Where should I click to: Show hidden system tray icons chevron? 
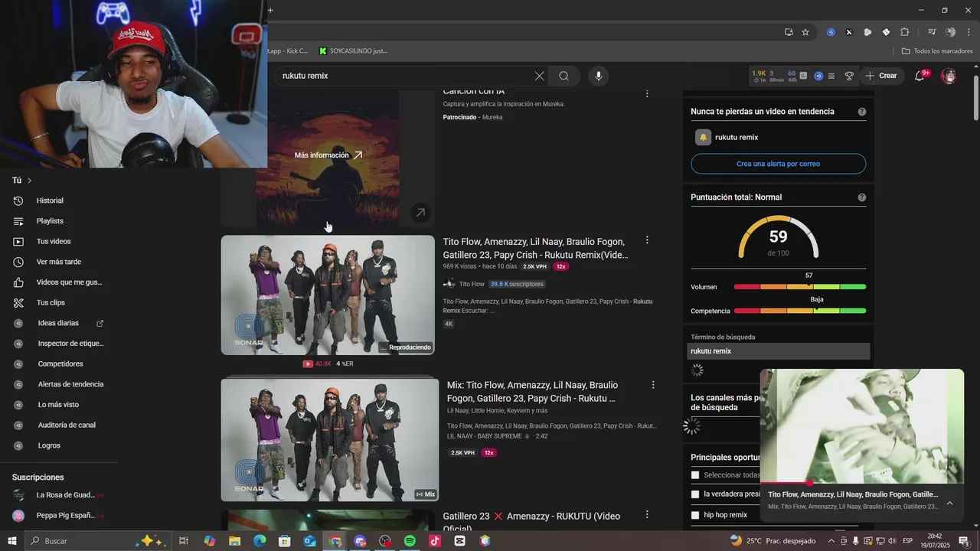point(831,541)
